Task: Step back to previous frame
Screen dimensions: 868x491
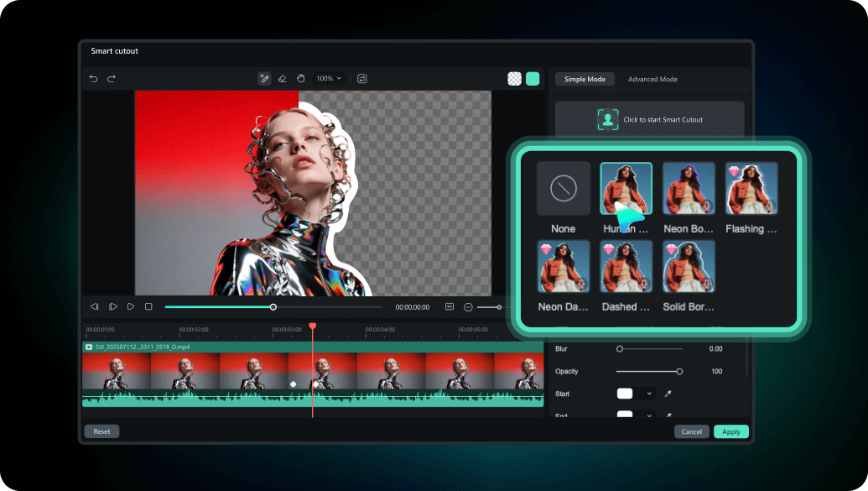Action: click(x=95, y=306)
